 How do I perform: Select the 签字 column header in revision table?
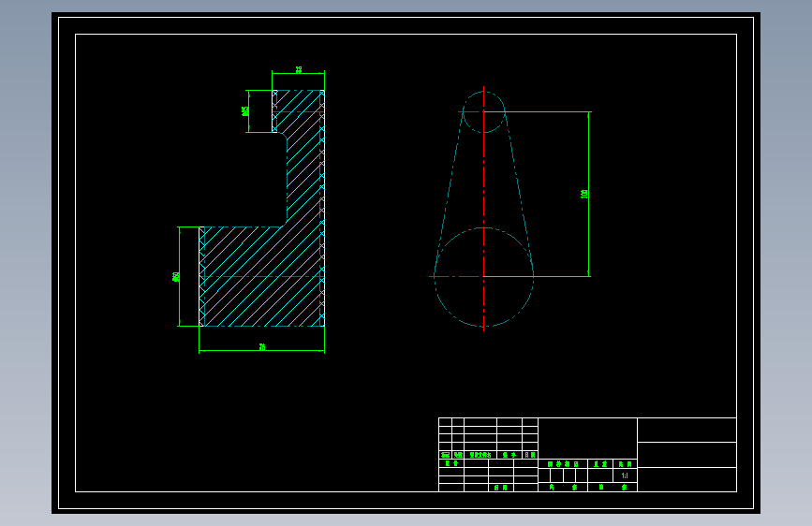pos(509,455)
